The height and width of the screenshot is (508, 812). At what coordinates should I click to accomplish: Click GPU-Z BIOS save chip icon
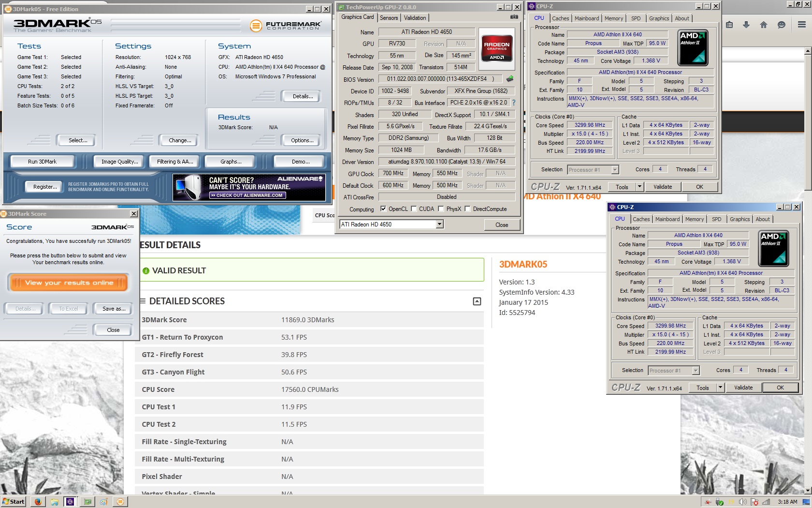[x=510, y=79]
